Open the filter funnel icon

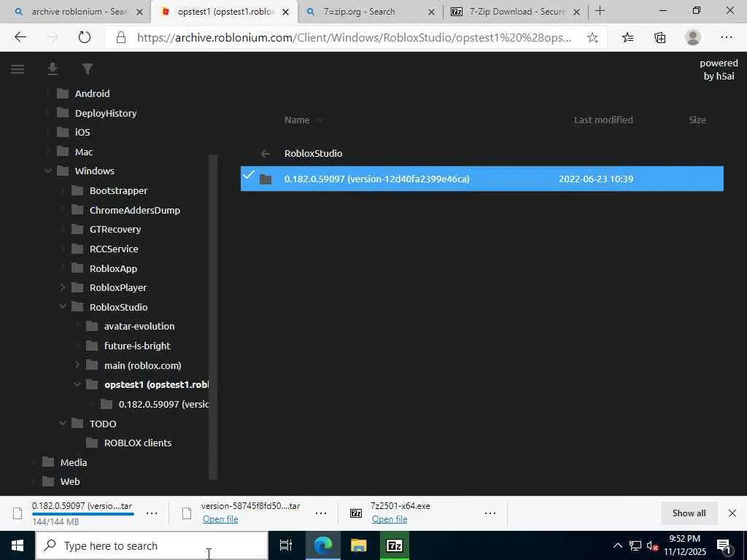[88, 69]
